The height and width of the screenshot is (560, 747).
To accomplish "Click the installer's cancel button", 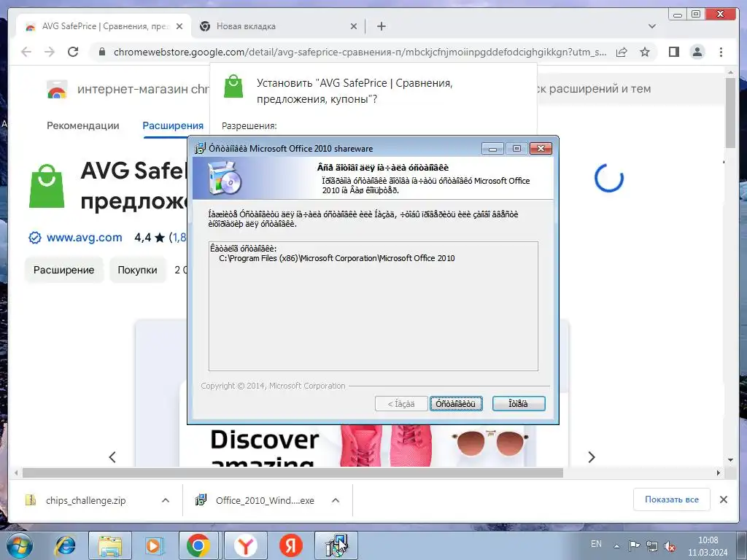I will pyautogui.click(x=519, y=404).
